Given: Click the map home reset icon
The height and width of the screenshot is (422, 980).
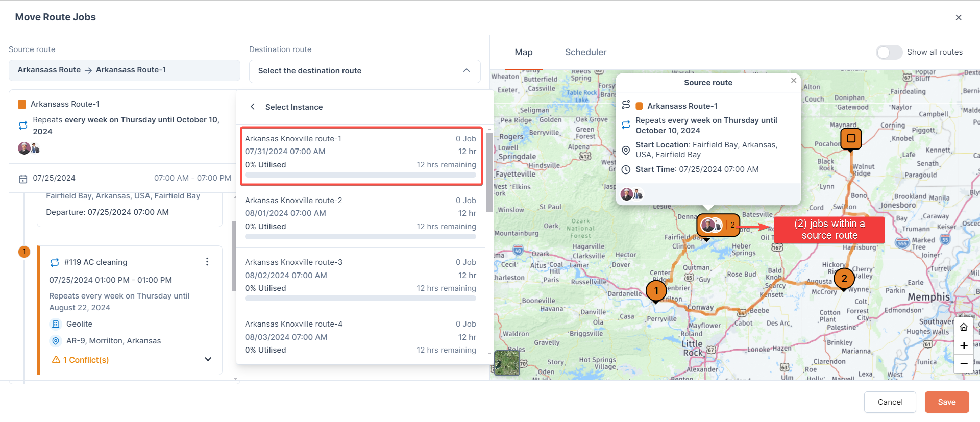Looking at the screenshot, I should (964, 327).
